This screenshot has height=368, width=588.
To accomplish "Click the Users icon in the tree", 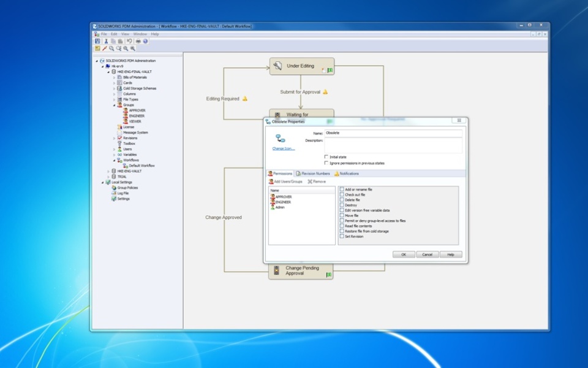I will pos(119,149).
